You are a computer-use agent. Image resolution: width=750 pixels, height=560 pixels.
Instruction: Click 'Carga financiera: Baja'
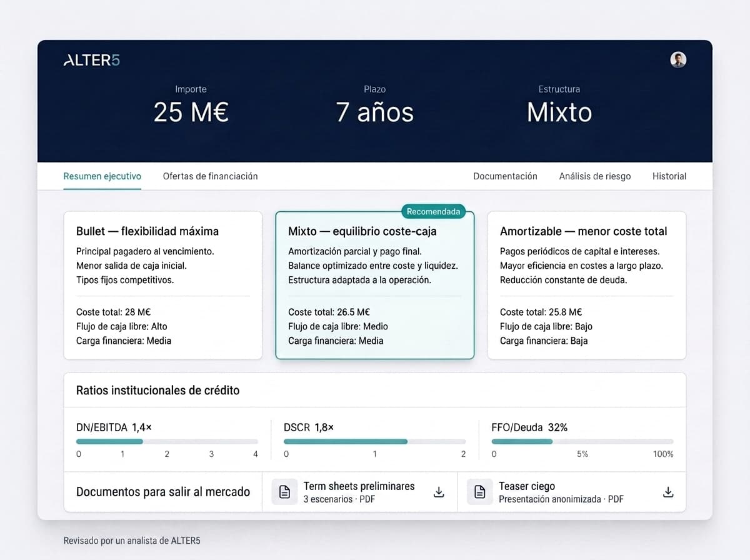544,341
